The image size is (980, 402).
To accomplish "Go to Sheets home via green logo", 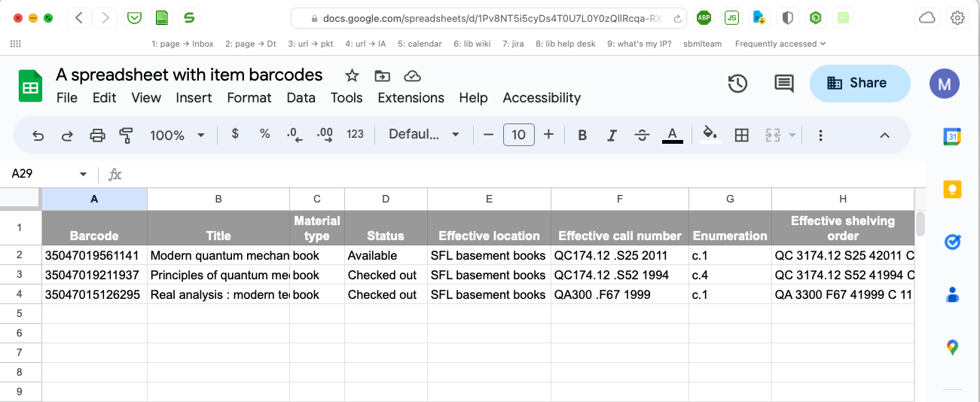I will point(30,85).
